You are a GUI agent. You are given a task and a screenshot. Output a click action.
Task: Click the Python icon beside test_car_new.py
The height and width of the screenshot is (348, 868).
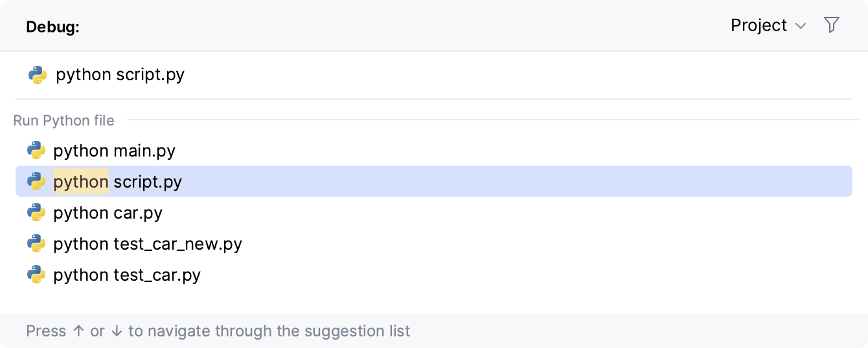pyautogui.click(x=36, y=244)
